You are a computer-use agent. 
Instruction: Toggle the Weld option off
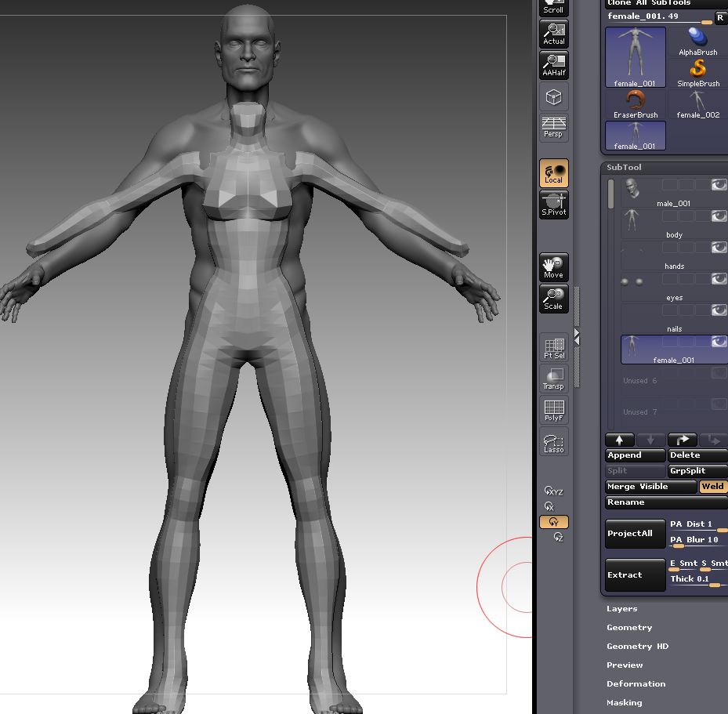pos(712,487)
